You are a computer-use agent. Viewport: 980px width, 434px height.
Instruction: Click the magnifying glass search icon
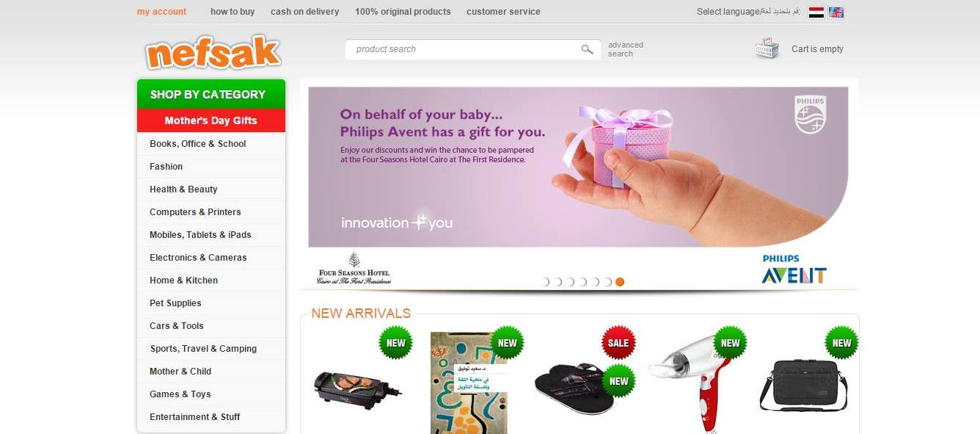tap(587, 49)
